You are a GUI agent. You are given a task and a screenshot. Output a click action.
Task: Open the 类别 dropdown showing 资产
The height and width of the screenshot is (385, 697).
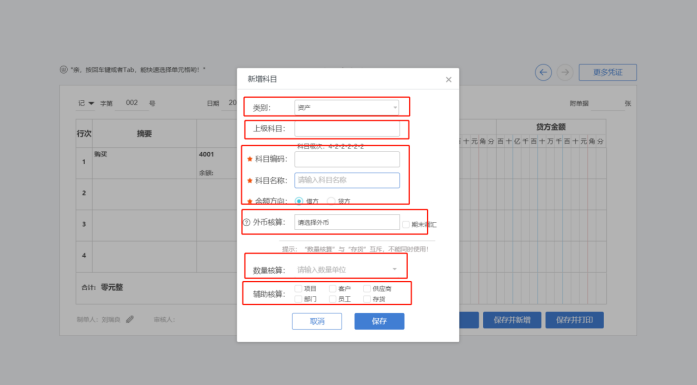tap(346, 108)
